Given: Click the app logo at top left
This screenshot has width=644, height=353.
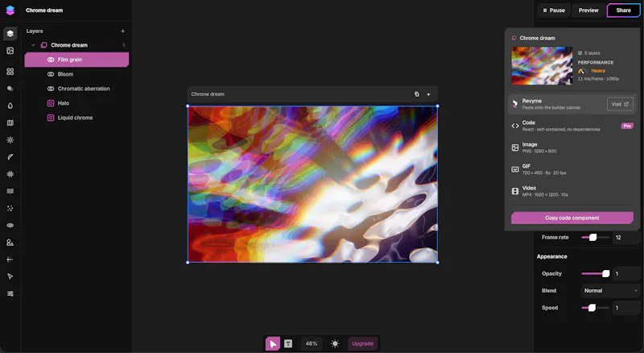Looking at the screenshot, I should click(10, 10).
